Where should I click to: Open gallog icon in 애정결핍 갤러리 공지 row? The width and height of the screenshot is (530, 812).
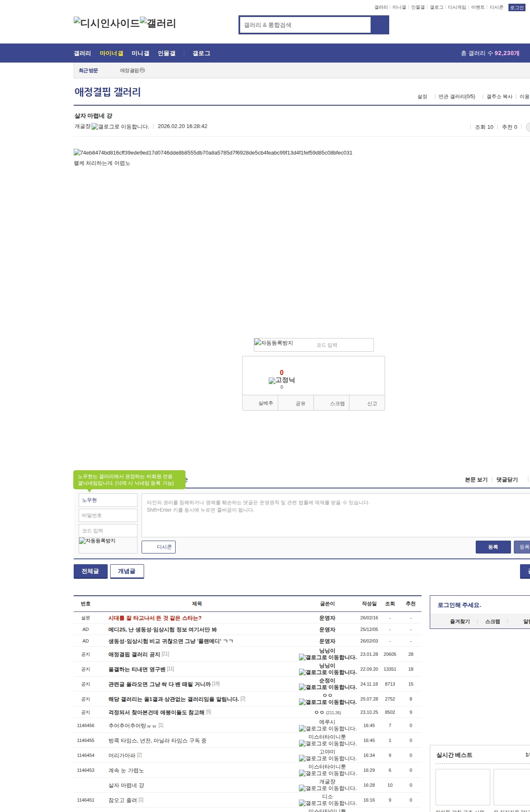pyautogui.click(x=328, y=657)
